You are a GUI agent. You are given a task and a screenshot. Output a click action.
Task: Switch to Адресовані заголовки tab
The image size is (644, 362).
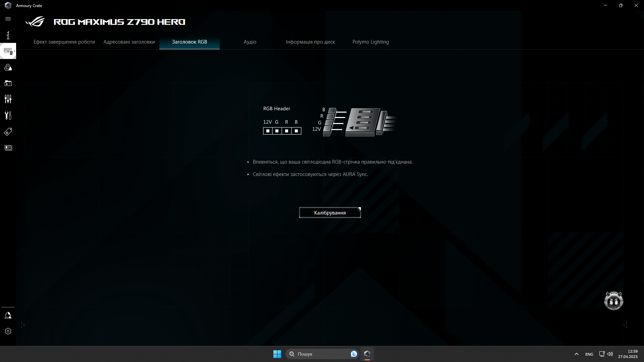[129, 42]
